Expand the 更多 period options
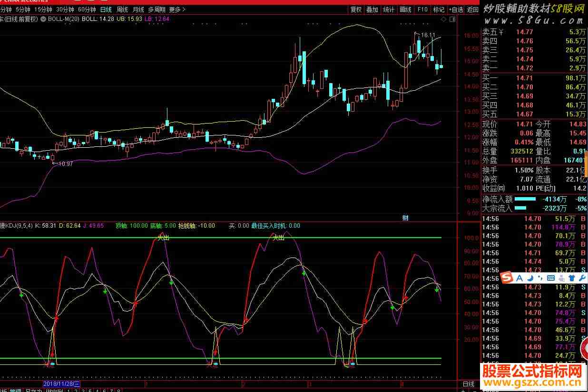 (x=177, y=9)
